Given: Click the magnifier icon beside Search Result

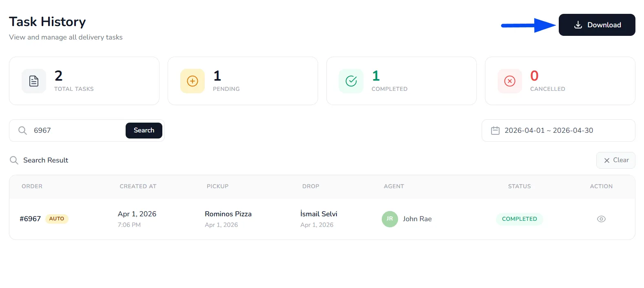Looking at the screenshot, I should tap(14, 160).
